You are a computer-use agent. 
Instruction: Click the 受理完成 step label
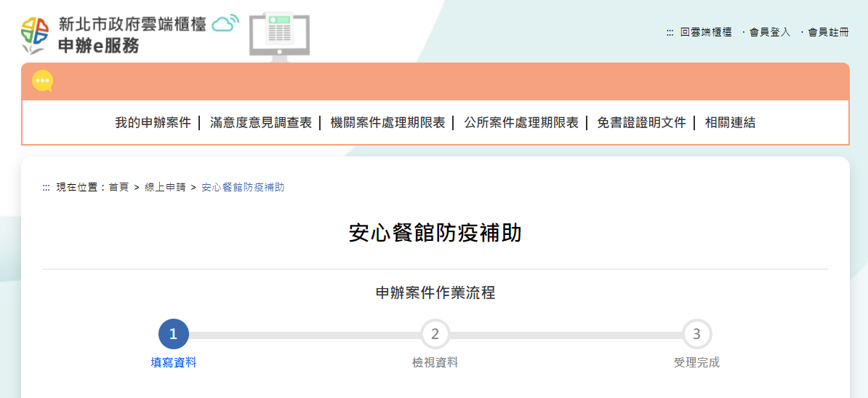pyautogui.click(x=697, y=363)
